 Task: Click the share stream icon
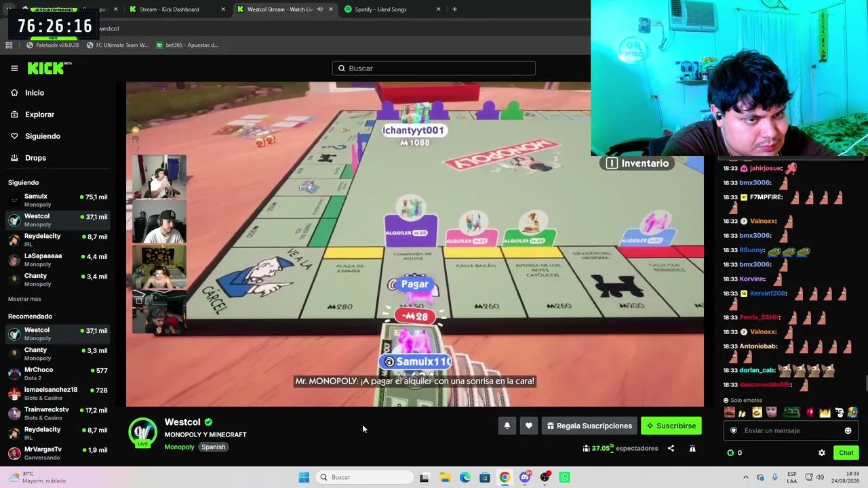pos(671,448)
